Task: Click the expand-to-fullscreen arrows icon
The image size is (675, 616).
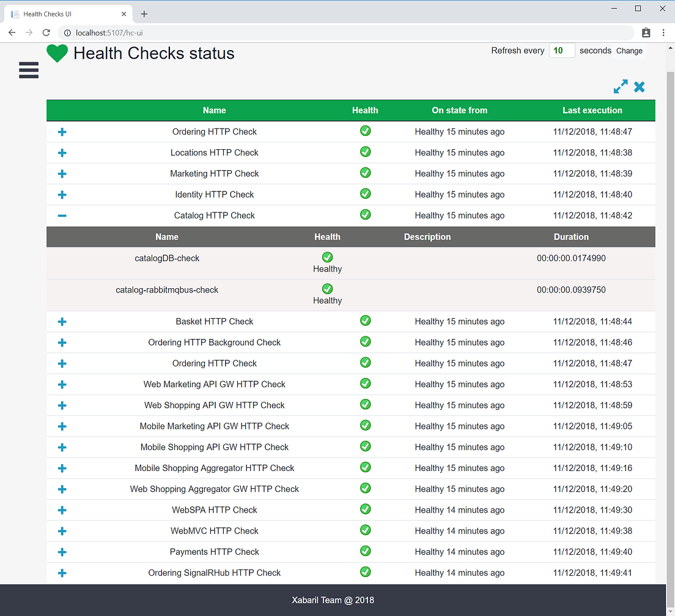Action: tap(620, 87)
